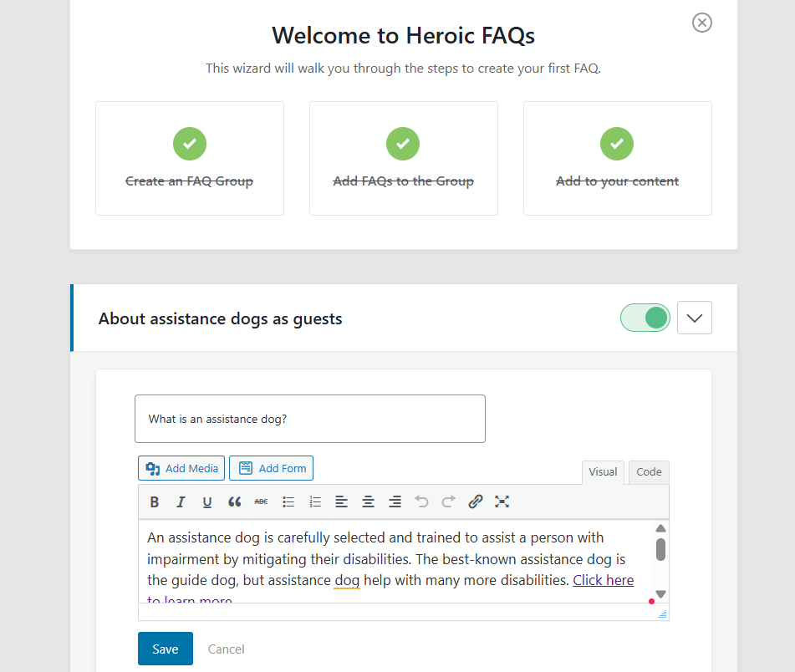Switch to the Visual editor tab
Viewport: 795px width, 672px height.
(603, 472)
